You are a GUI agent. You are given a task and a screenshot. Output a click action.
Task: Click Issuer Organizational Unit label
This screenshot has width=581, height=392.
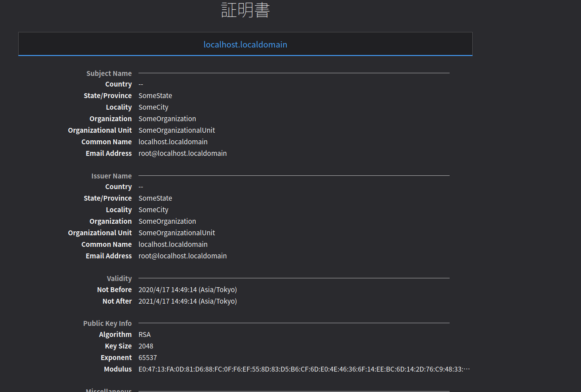[x=100, y=233]
